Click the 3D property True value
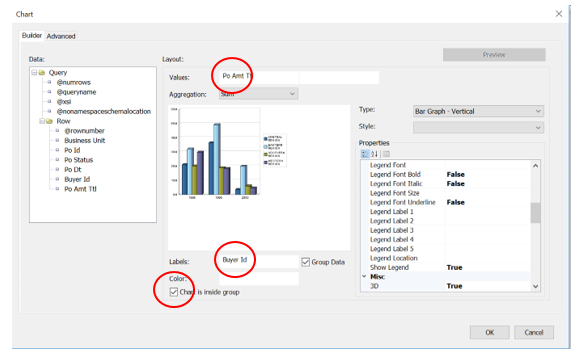583x362 pixels. [x=454, y=286]
